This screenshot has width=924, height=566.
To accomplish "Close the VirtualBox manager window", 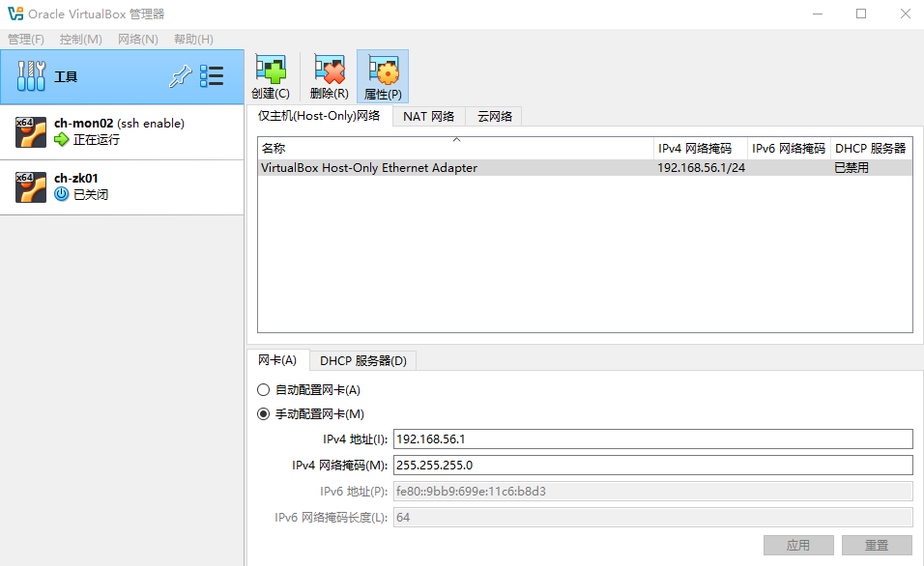I will 905,14.
